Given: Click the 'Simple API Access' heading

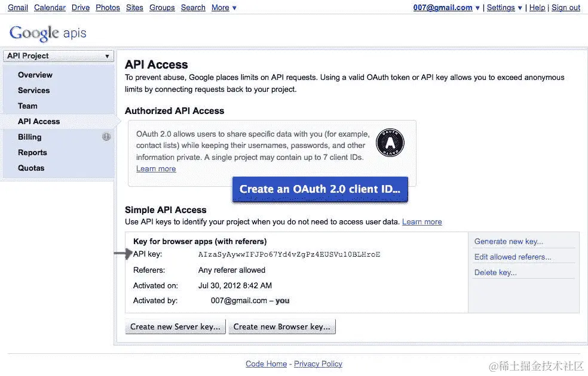Looking at the screenshot, I should point(166,209).
